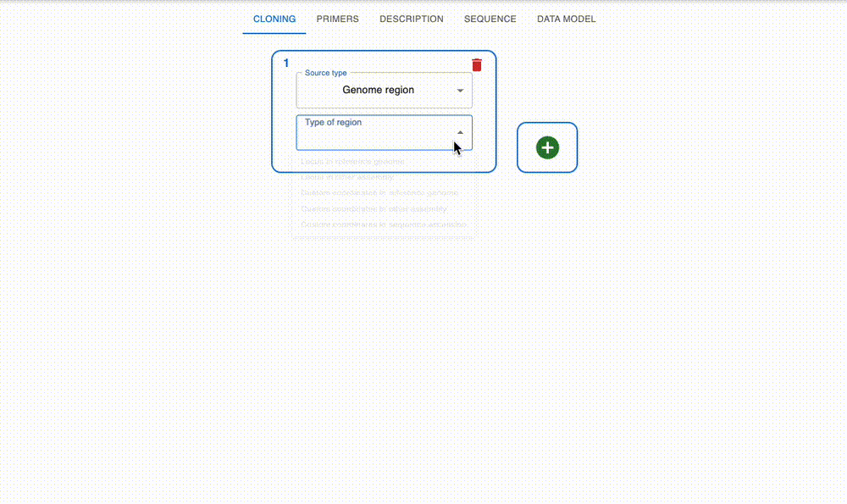The width and height of the screenshot is (847, 504).
Task: Choose 'Custom coordinates in sequence accession'
Action: (383, 224)
